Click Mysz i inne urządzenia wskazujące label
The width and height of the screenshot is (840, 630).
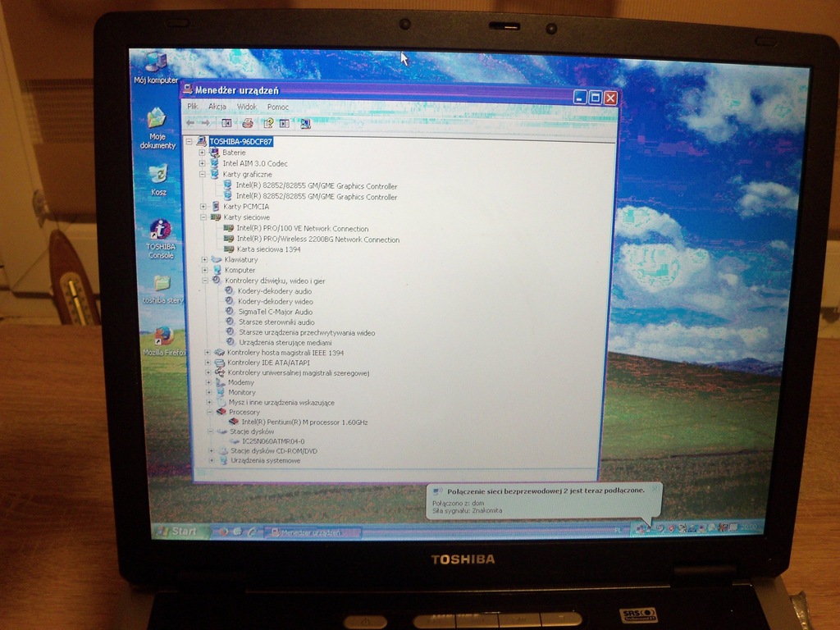(281, 402)
